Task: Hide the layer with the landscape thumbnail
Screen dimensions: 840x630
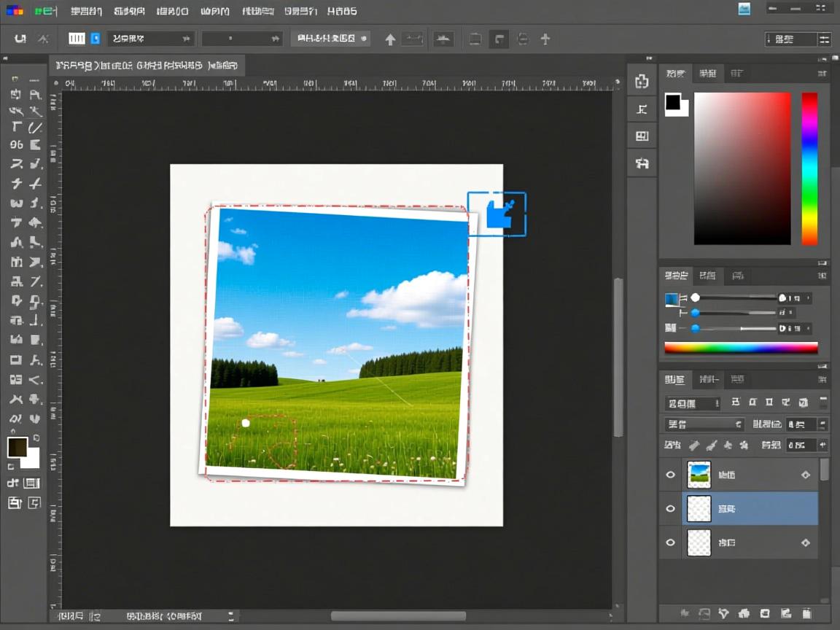Action: tap(670, 475)
